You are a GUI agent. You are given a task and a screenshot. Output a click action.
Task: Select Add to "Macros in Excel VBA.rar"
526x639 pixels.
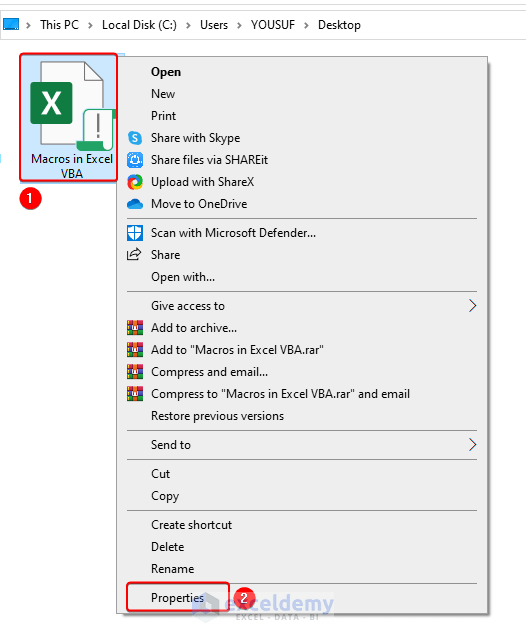238,350
